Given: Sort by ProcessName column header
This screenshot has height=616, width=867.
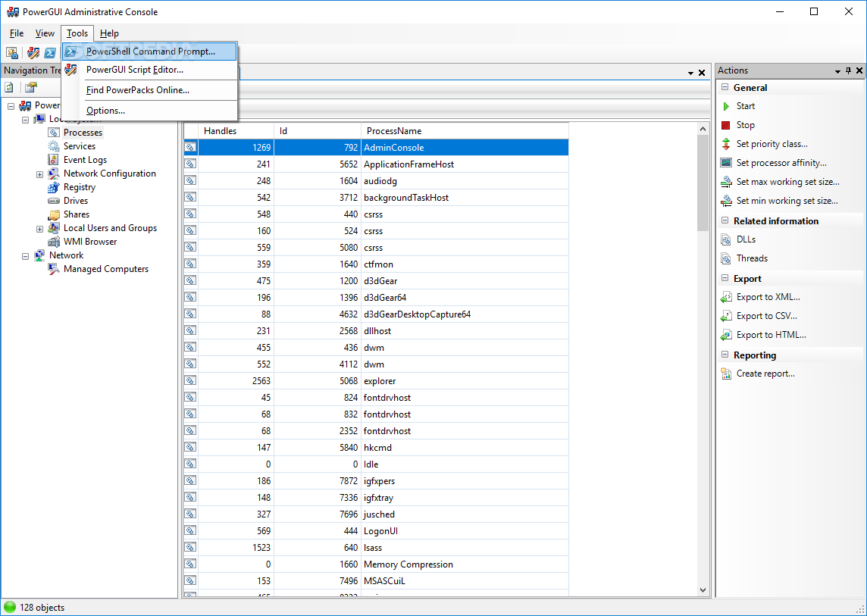Looking at the screenshot, I should (465, 131).
